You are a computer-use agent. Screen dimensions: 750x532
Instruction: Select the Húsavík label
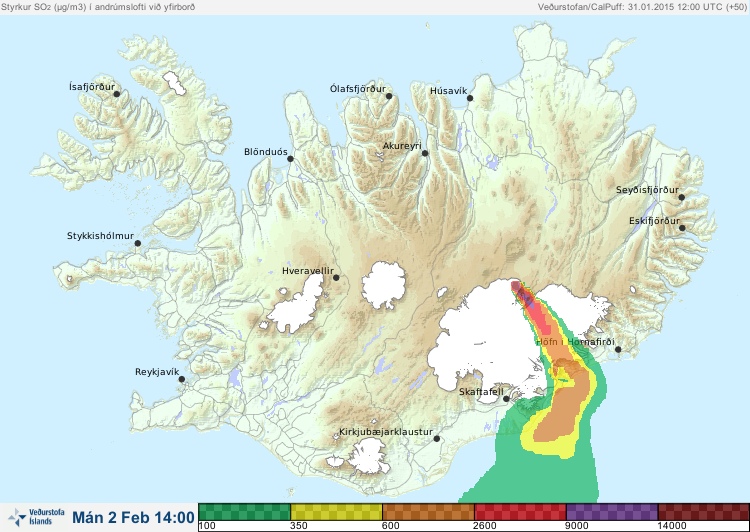tap(448, 91)
